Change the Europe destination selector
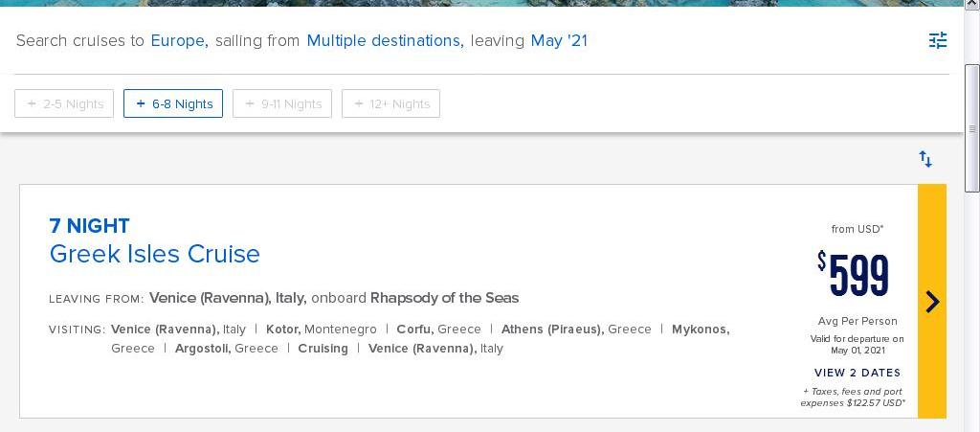This screenshot has width=980, height=432. point(179,41)
